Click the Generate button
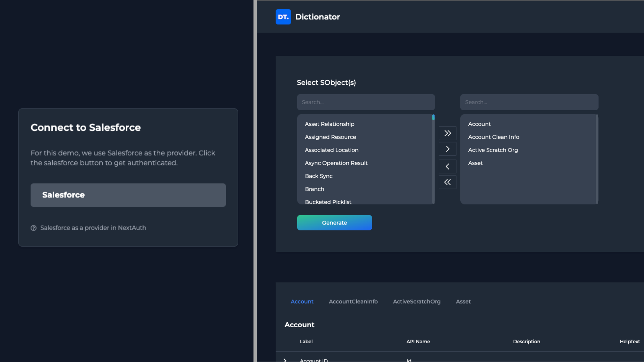Viewport: 644px width, 362px height. [334, 223]
